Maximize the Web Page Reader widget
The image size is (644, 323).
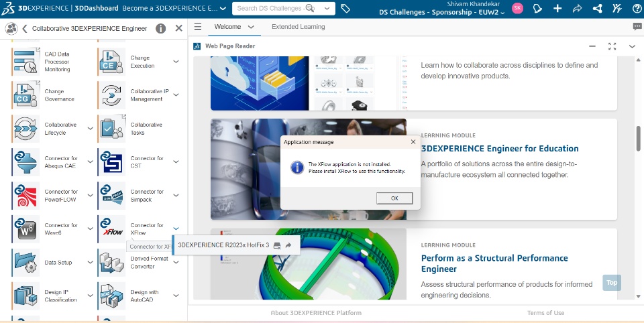click(612, 46)
